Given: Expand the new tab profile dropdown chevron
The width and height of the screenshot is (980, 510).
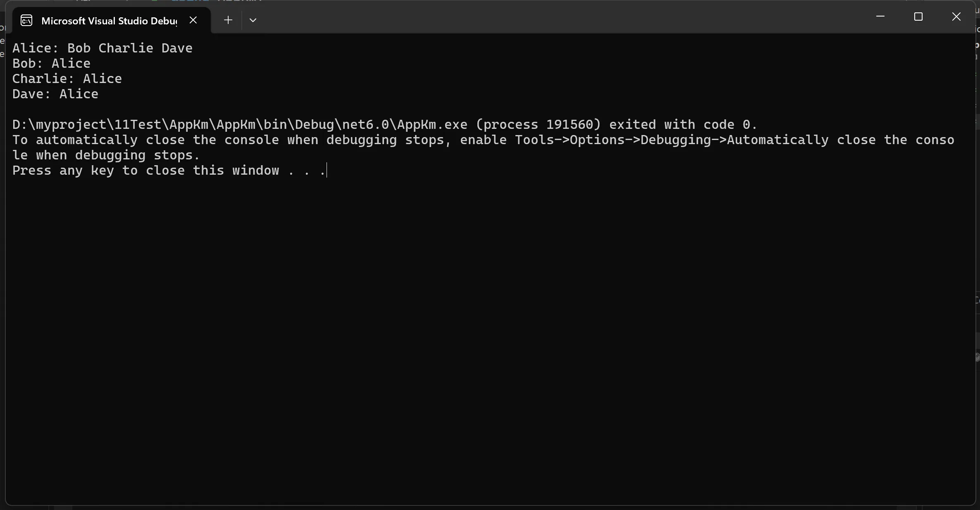Looking at the screenshot, I should (253, 20).
